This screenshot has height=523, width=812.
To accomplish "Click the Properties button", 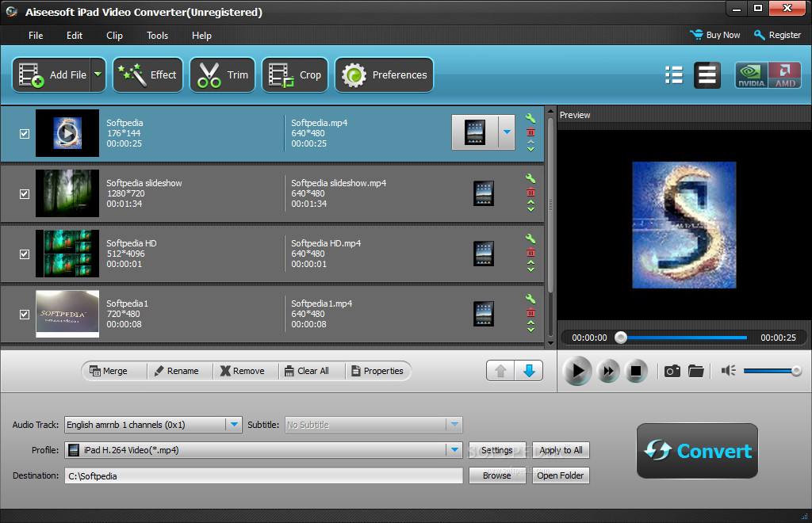I will click(x=377, y=371).
